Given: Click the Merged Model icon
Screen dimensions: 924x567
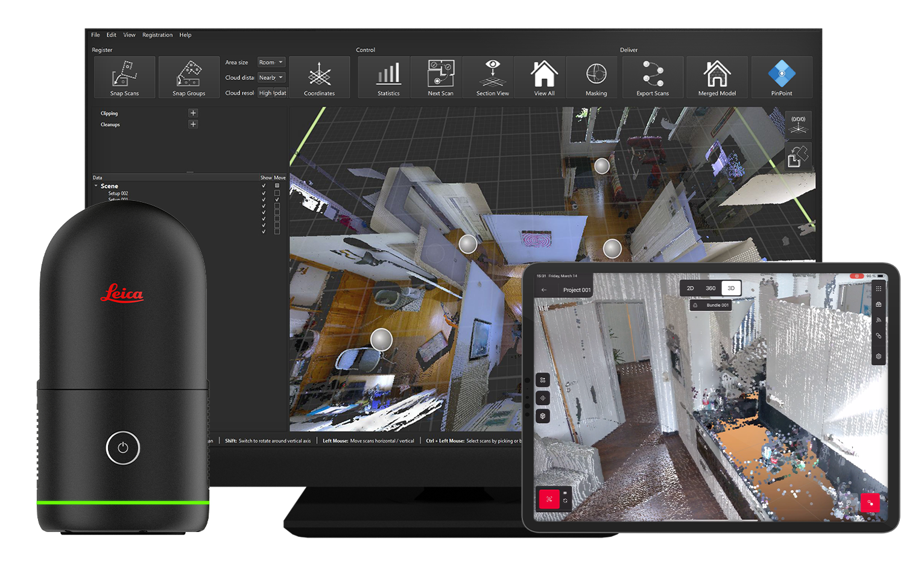Looking at the screenshot, I should coord(717,77).
